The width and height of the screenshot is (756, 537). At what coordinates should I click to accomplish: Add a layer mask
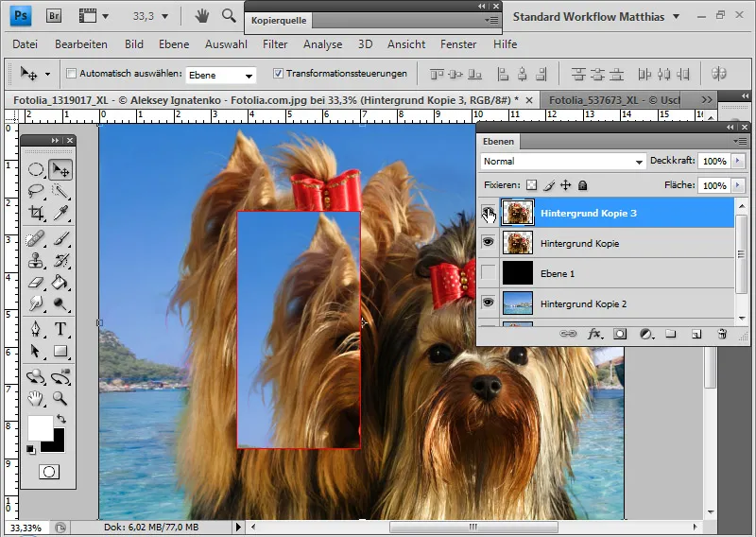coord(620,334)
